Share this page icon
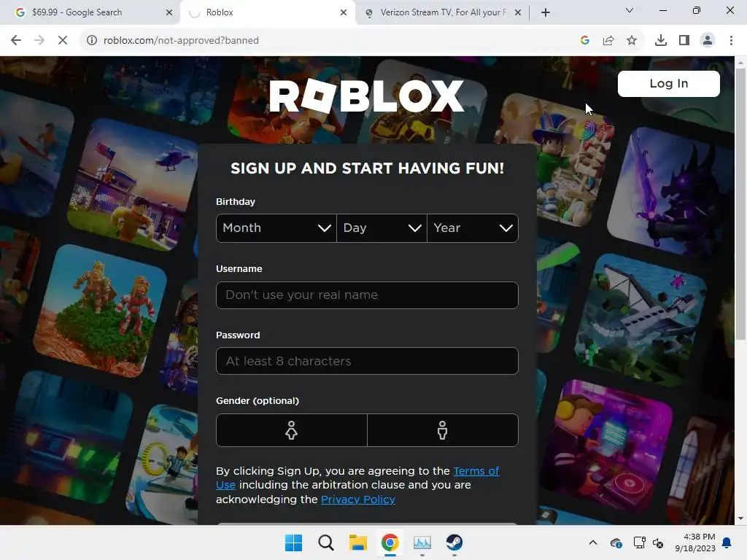This screenshot has width=747, height=560. (608, 41)
